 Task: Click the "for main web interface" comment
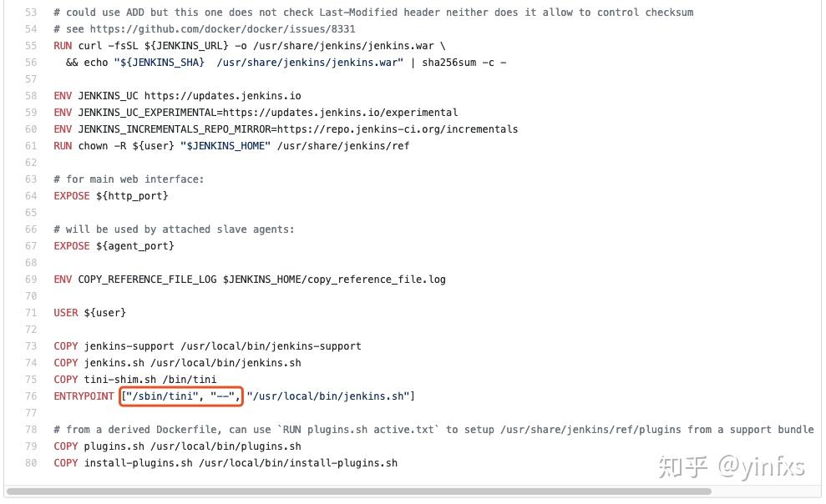point(134,179)
